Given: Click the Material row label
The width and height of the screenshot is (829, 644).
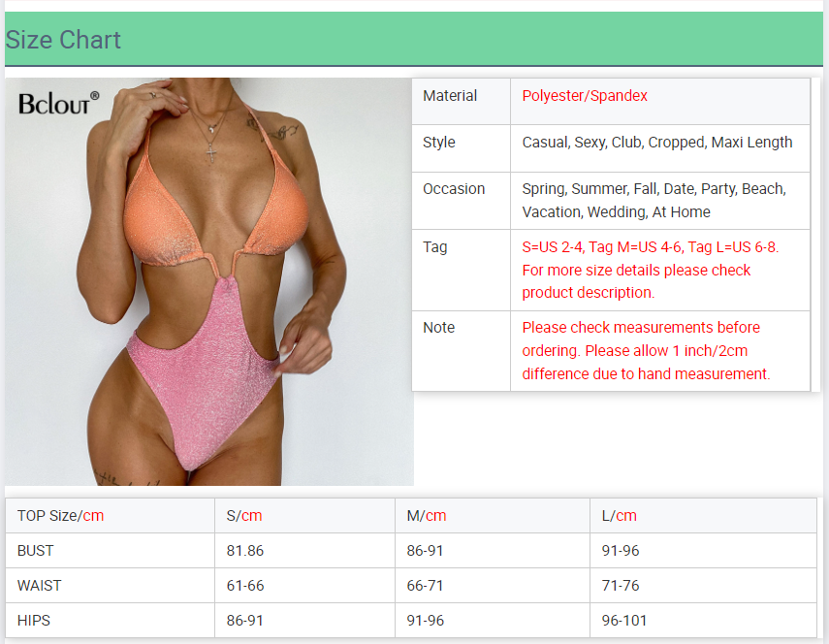Looking at the screenshot, I should pos(450,96).
